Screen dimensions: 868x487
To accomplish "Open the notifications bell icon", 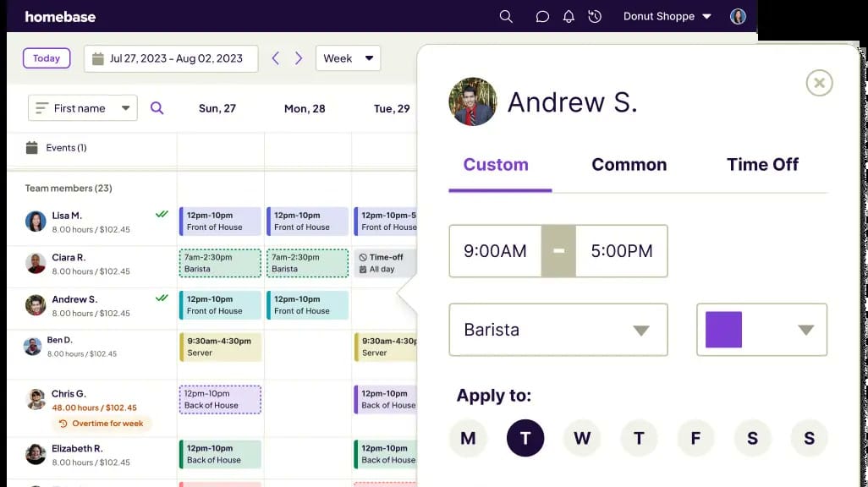I will coord(569,17).
